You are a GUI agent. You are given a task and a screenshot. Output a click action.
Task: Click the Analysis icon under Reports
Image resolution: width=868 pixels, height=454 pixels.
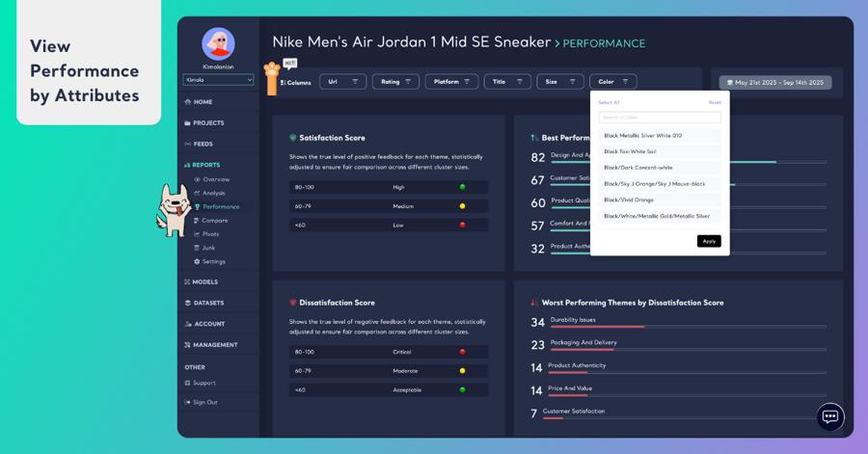pyautogui.click(x=197, y=193)
